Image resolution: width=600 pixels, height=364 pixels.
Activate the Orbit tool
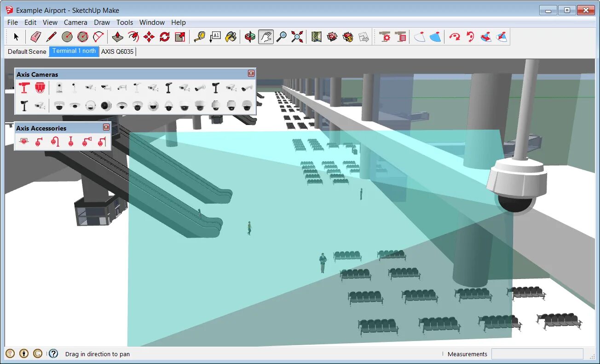pyautogui.click(x=250, y=37)
